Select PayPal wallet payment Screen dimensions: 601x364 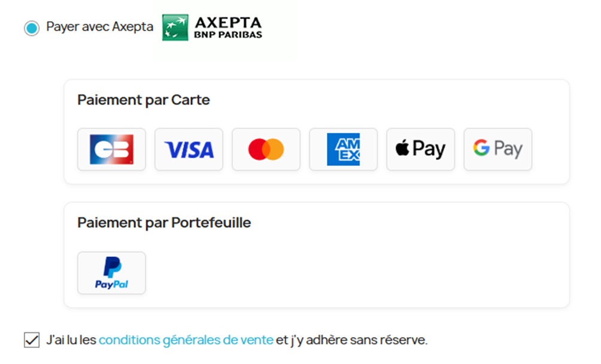(x=111, y=273)
